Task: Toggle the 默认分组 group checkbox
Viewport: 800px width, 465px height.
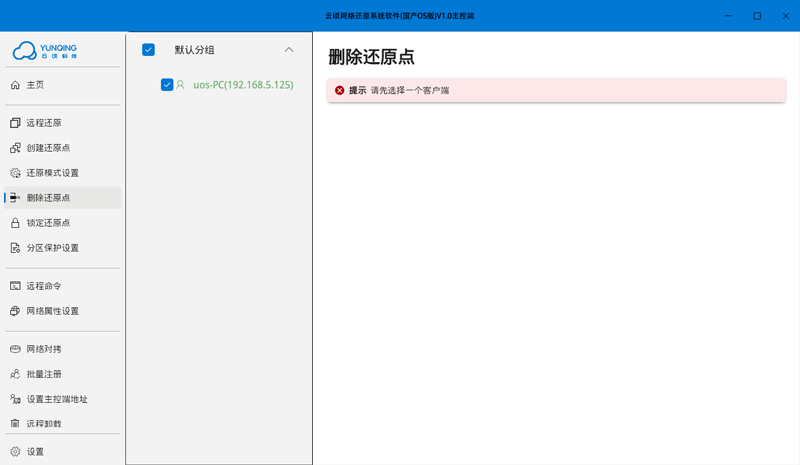Action: pyautogui.click(x=148, y=50)
